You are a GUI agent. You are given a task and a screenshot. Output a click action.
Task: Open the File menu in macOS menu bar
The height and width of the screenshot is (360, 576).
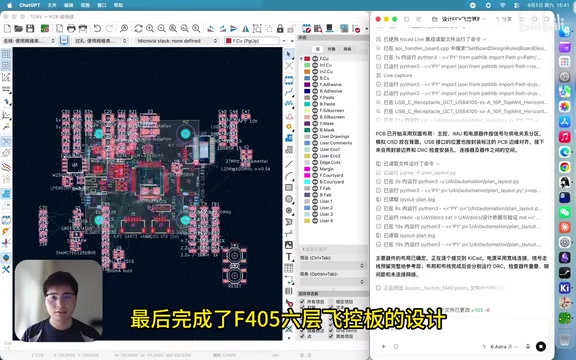52,5
